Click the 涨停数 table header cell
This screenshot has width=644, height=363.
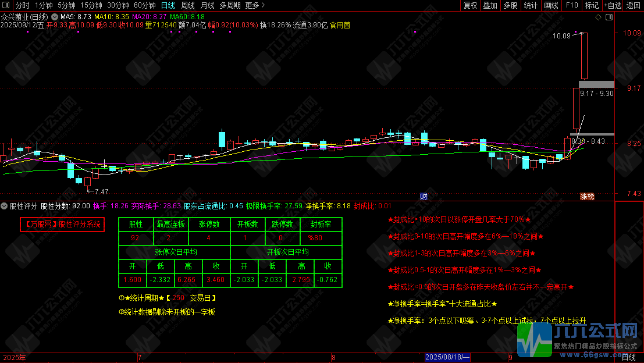coord(209,224)
